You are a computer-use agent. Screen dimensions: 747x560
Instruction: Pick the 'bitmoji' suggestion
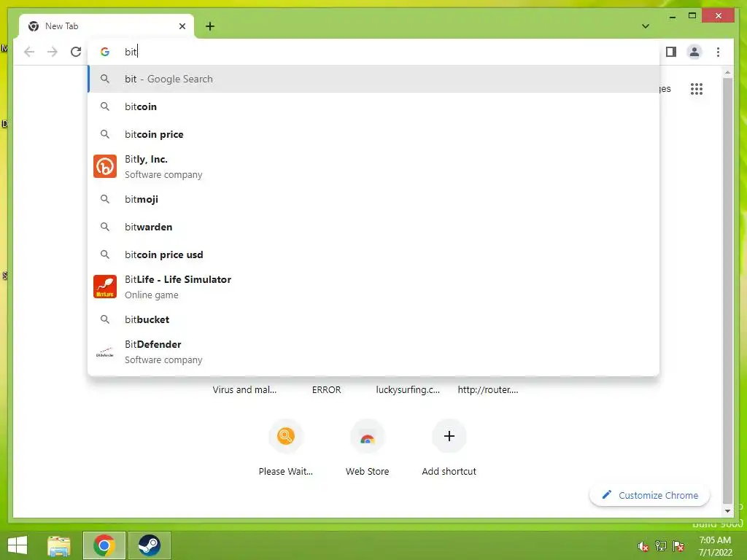coord(373,199)
